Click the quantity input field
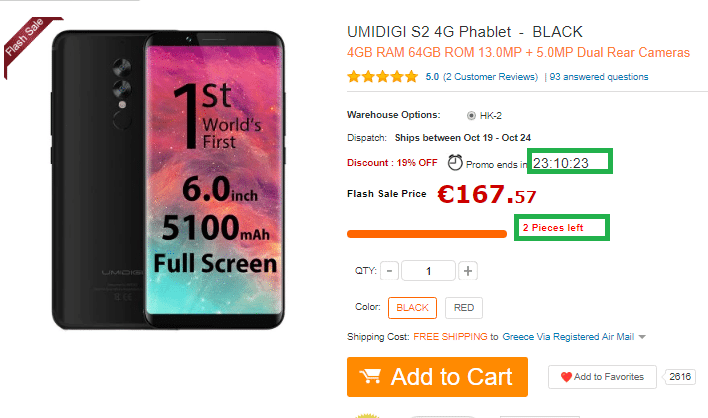Image resolution: width=708 pixels, height=418 pixels. (x=429, y=271)
